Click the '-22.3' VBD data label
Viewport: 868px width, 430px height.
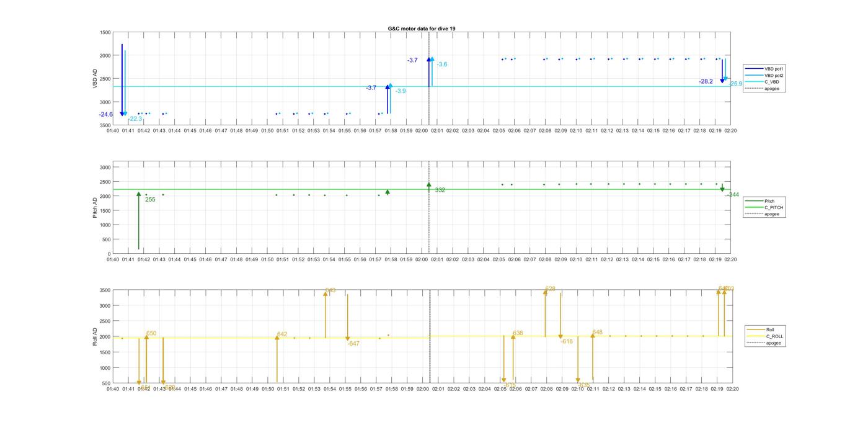coord(135,119)
